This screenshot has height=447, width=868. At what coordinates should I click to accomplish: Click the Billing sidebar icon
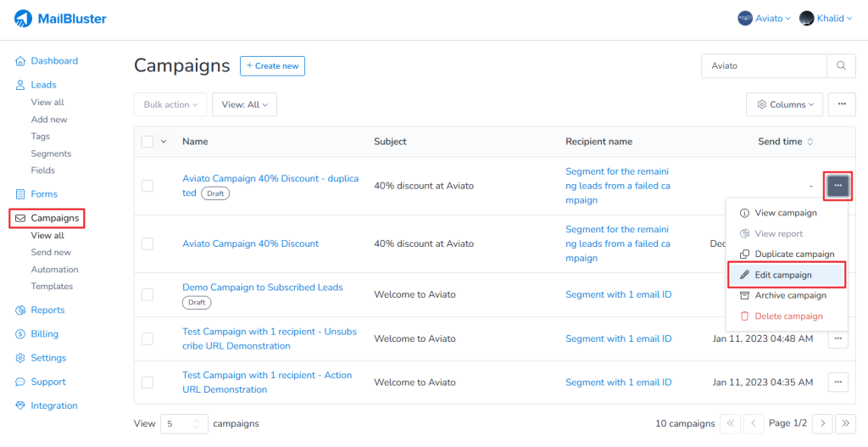[20, 334]
